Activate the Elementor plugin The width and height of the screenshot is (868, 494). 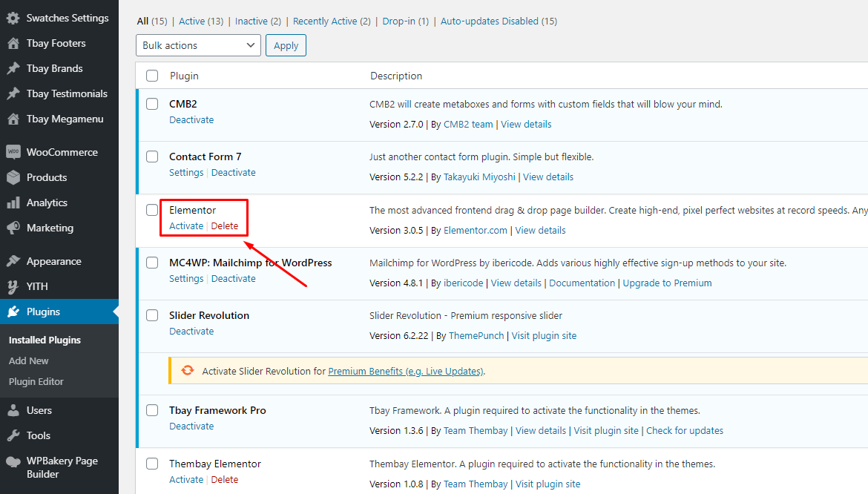[x=186, y=225]
